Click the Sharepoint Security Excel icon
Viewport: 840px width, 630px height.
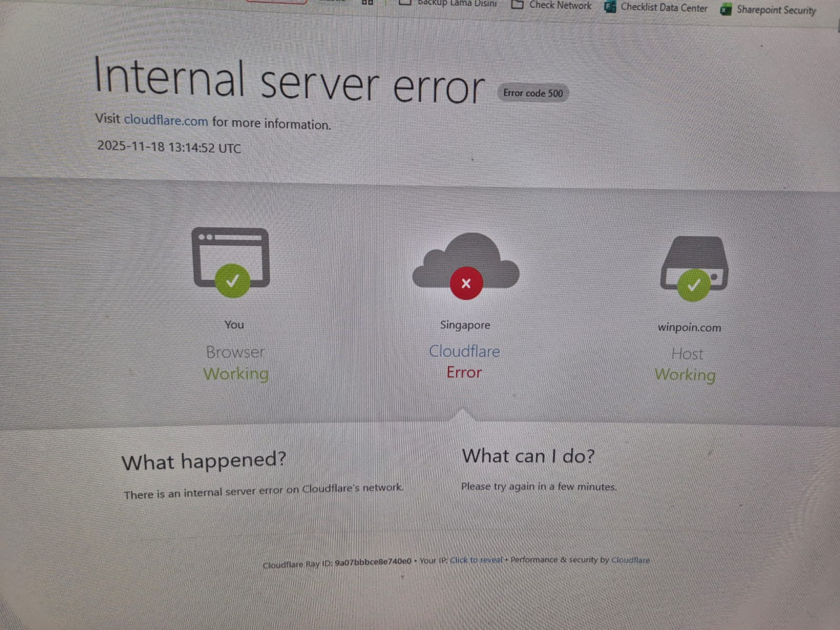(x=726, y=9)
